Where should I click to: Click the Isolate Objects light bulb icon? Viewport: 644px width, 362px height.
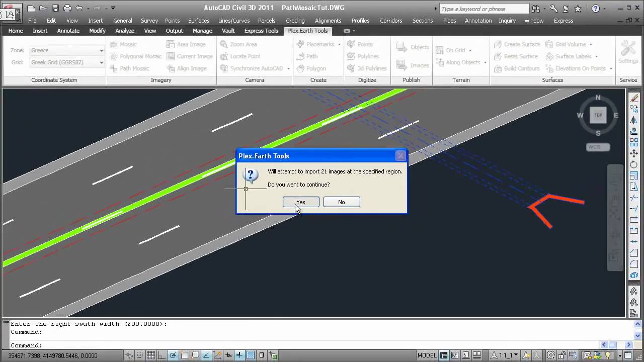coord(608,355)
